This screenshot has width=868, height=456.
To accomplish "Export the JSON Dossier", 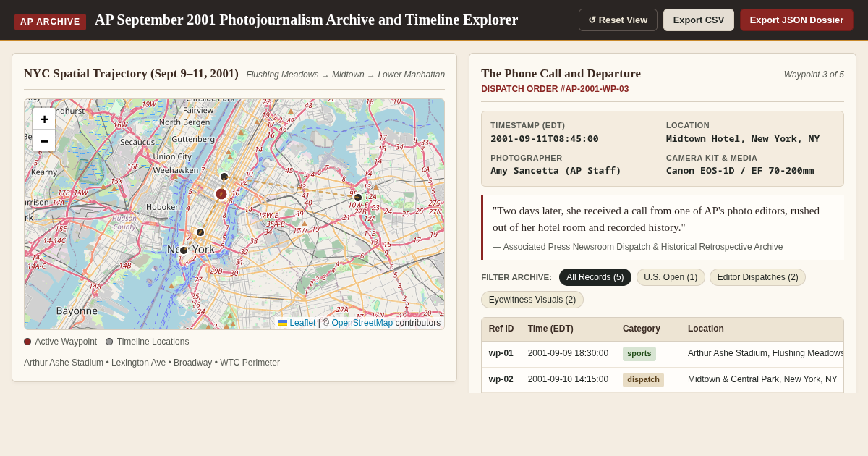I will 796,20.
